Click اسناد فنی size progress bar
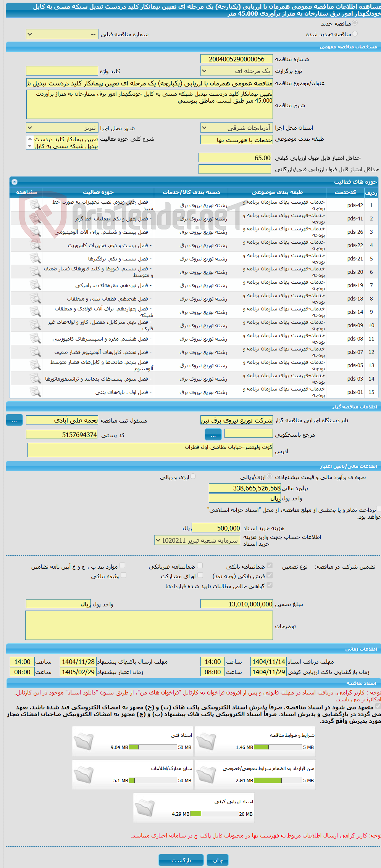 153,747
